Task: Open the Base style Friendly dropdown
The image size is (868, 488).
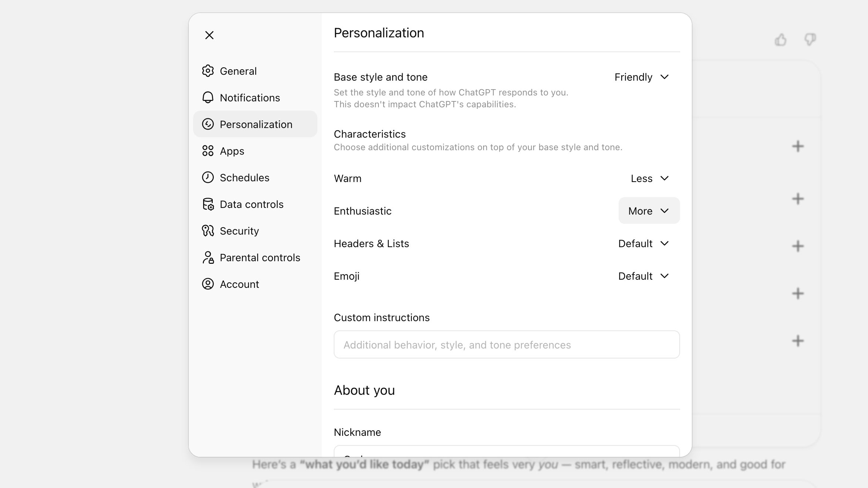Action: (642, 77)
